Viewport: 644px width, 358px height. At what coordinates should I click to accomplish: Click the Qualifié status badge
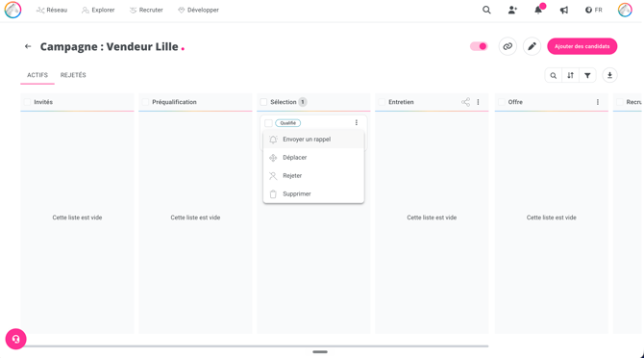point(288,123)
